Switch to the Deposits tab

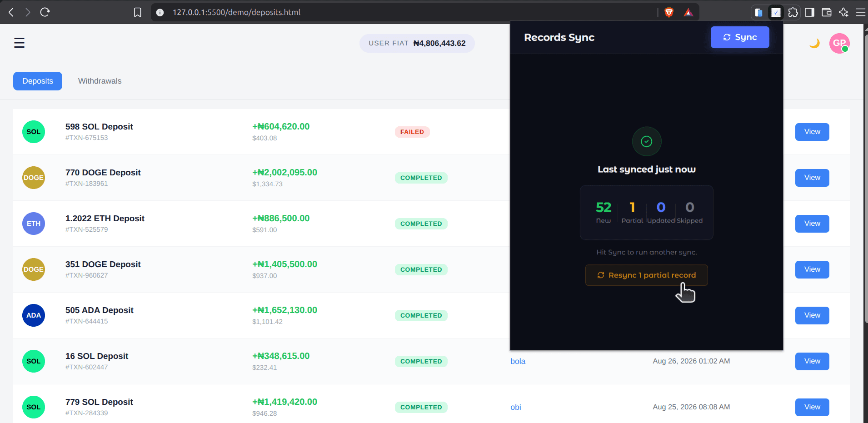[38, 81]
